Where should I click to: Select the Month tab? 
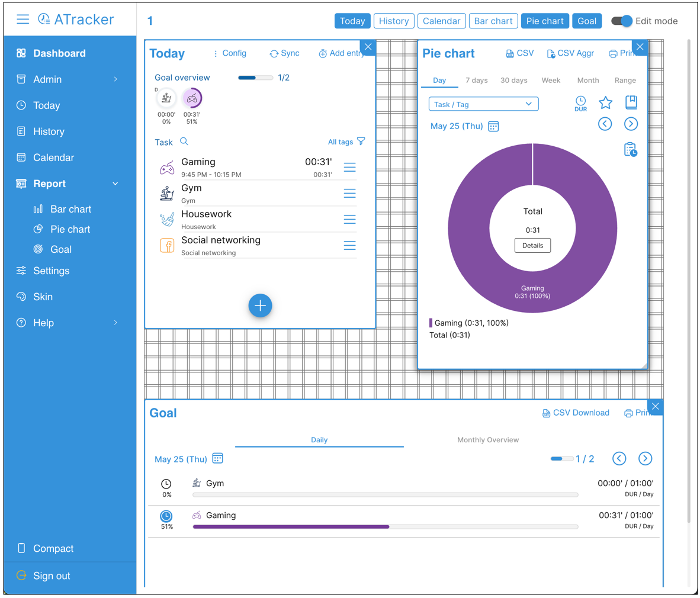click(588, 81)
